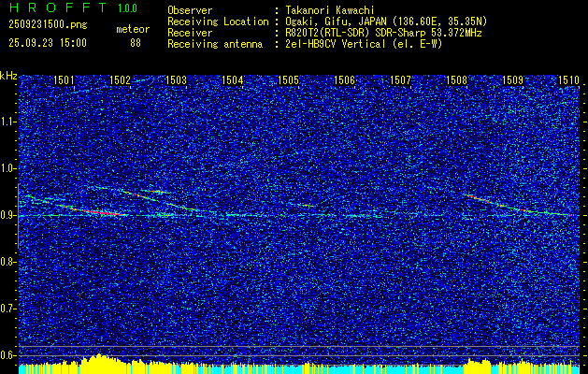This screenshot has height=374, width=588.
Task: Click the 2509231500.png filename text
Action: [48, 25]
